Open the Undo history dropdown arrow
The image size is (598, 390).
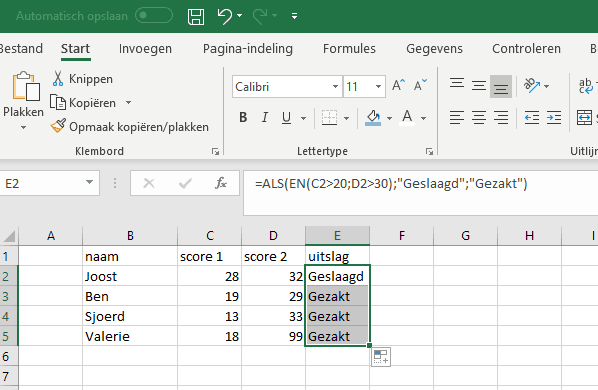(240, 16)
